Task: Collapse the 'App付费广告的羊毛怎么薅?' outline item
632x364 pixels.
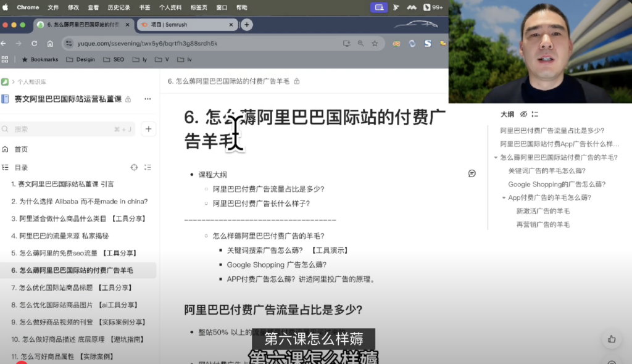Action: click(x=504, y=198)
